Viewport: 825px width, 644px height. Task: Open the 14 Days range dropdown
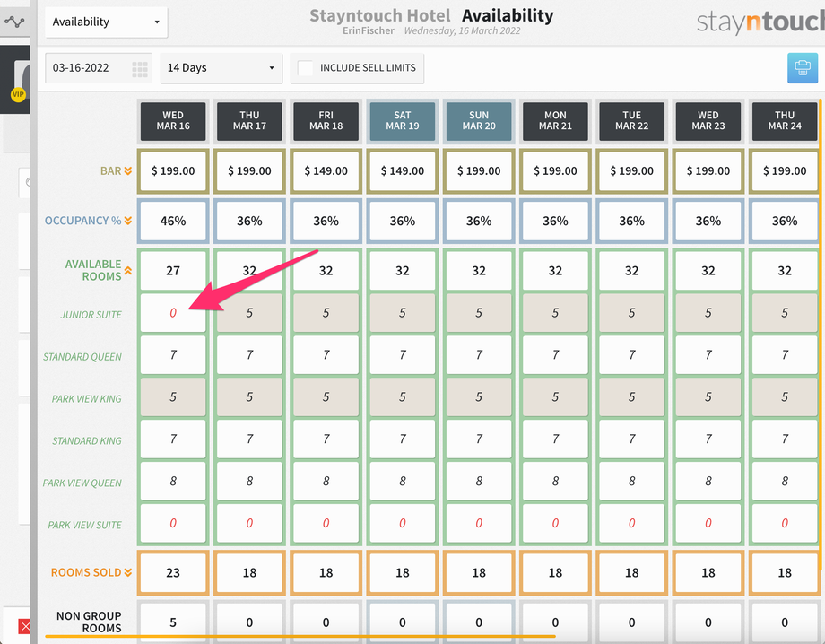pyautogui.click(x=221, y=68)
